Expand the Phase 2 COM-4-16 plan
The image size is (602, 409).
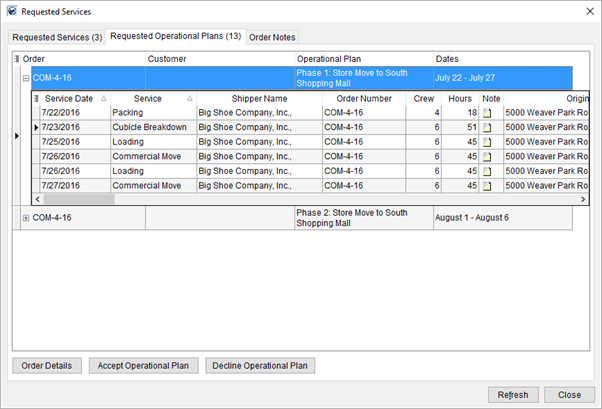coord(24,217)
